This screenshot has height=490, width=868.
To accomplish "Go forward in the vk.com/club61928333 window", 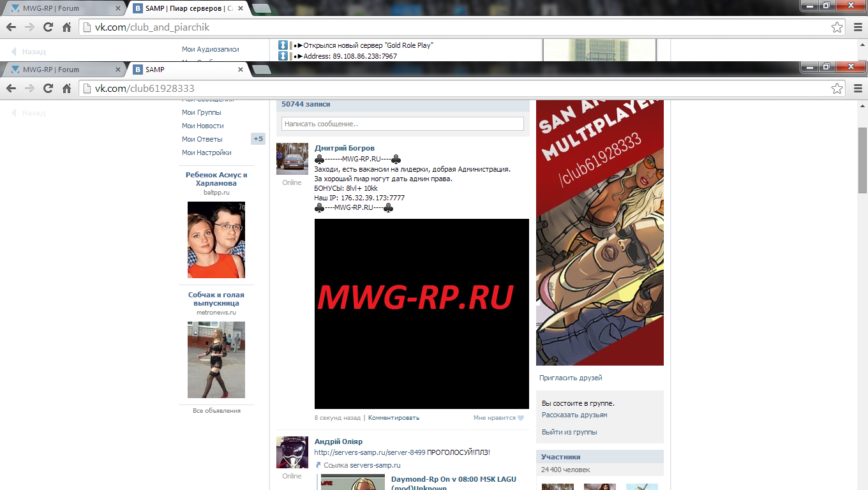I will point(29,89).
